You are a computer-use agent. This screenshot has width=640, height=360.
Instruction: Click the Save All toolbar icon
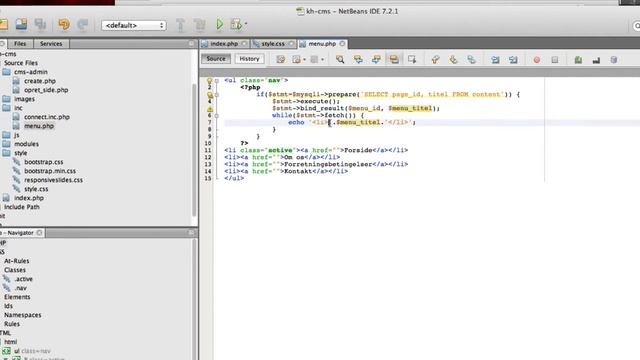pos(40,24)
